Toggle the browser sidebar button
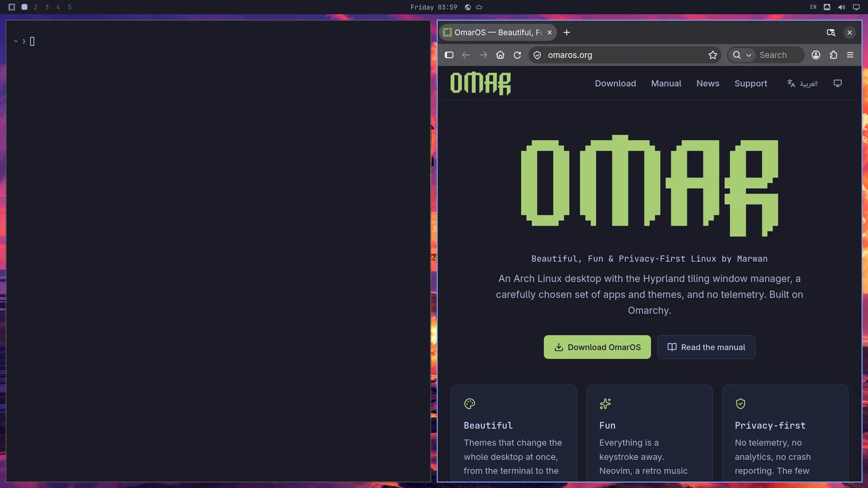Image resolution: width=868 pixels, height=488 pixels. pos(449,55)
